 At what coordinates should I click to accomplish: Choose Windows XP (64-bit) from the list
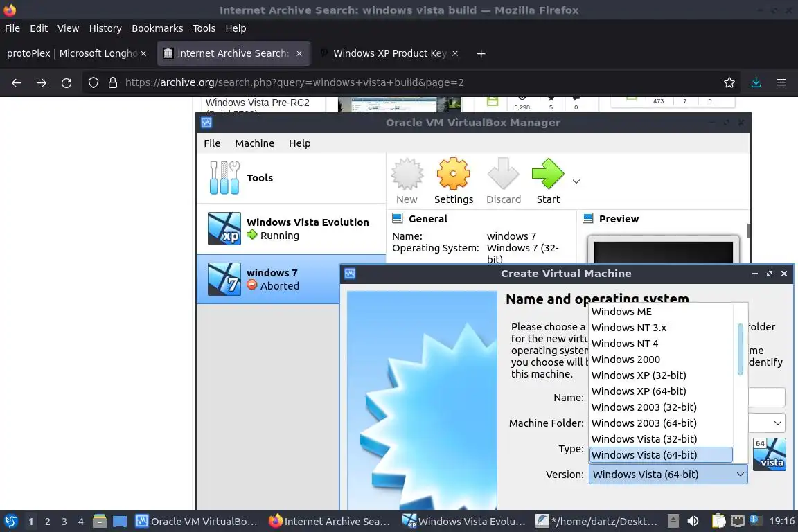click(x=661, y=391)
